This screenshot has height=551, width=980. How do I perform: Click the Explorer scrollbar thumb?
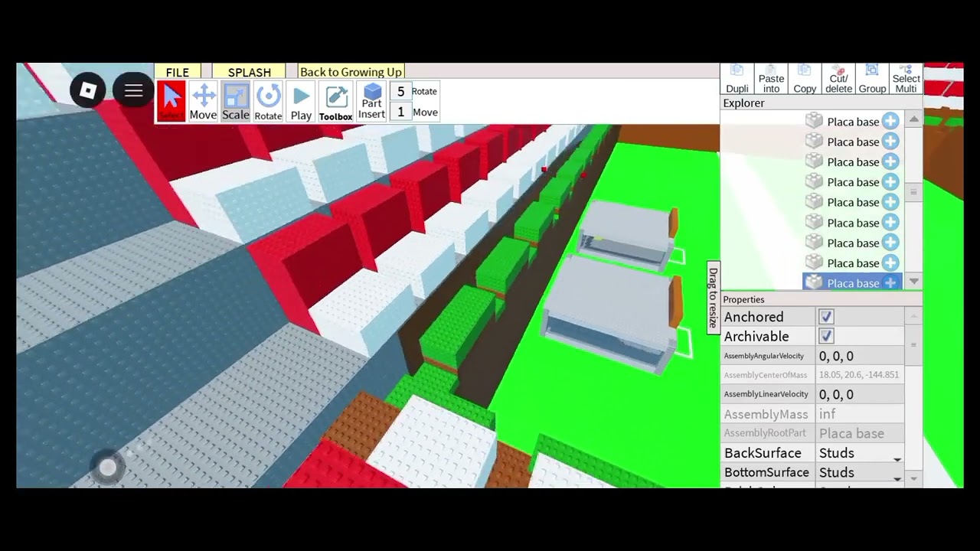coord(913,192)
